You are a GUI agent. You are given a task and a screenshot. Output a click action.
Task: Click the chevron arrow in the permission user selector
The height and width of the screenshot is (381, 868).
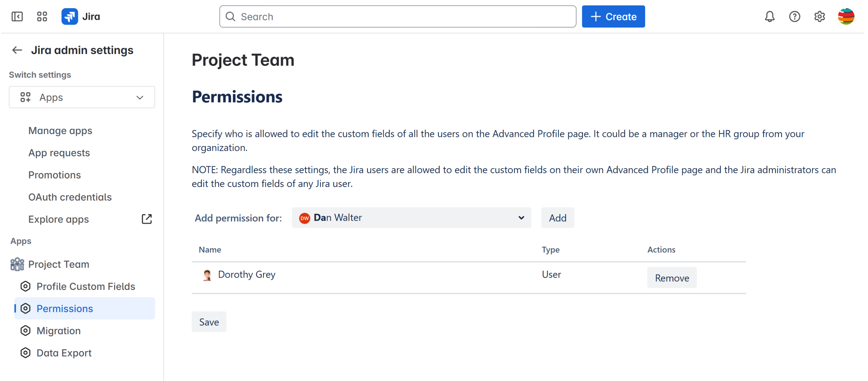[521, 218]
